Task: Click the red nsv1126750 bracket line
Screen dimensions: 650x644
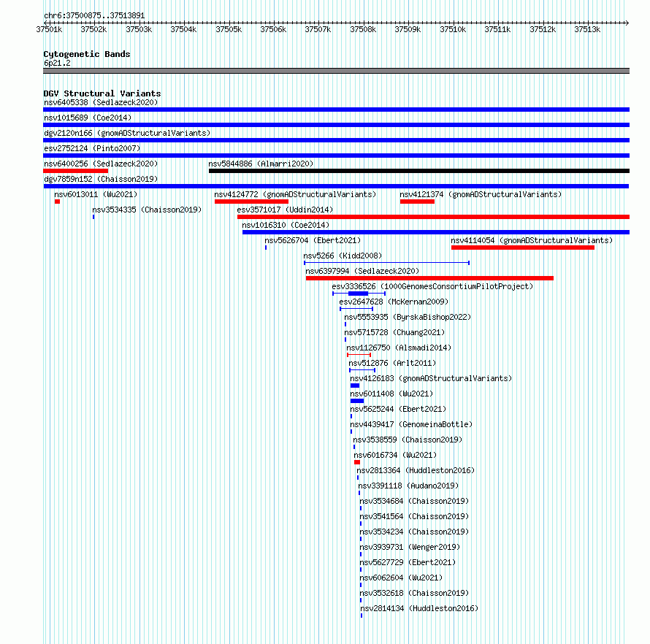Action: click(x=359, y=355)
